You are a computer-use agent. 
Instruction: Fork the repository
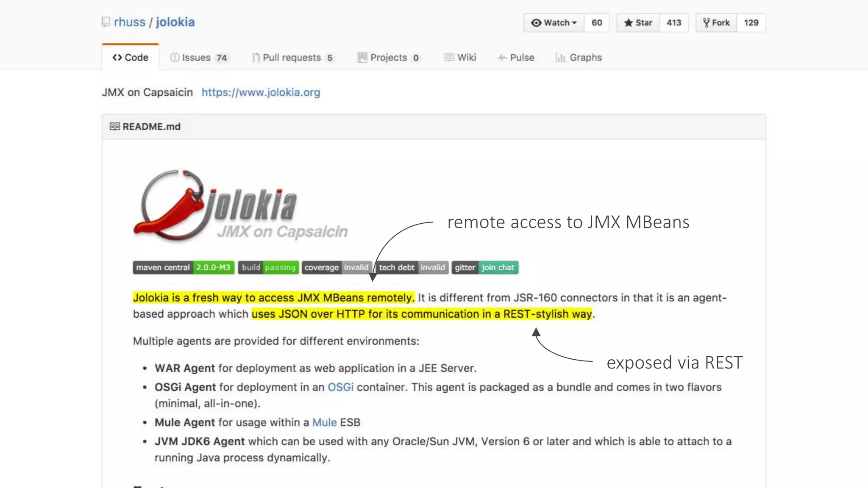click(x=716, y=23)
